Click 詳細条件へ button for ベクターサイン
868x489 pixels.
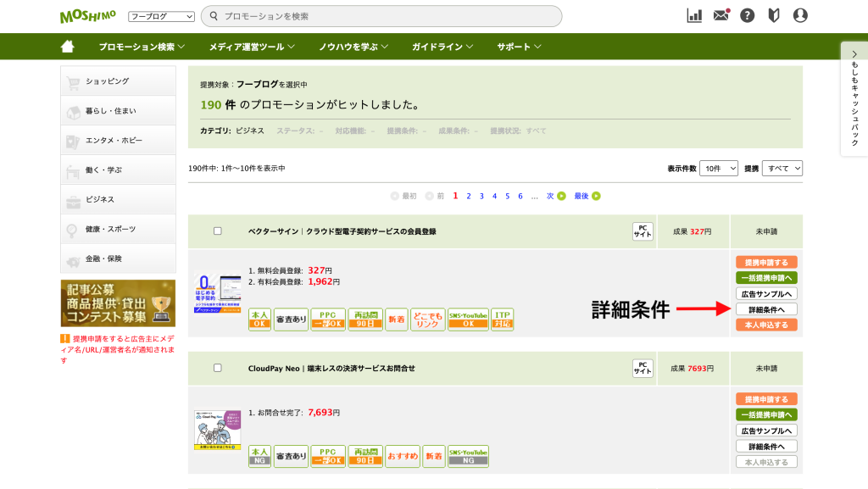[766, 309]
